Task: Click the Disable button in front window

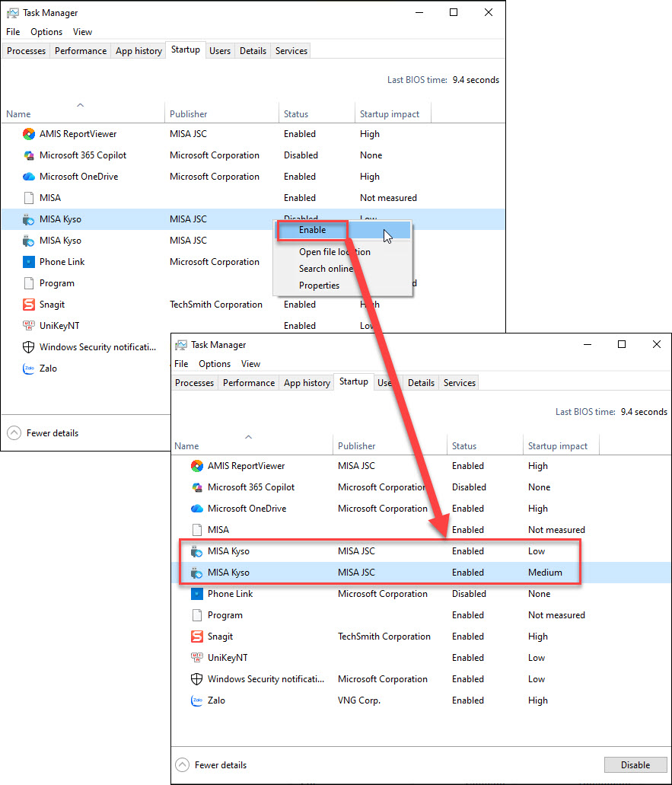Action: (635, 765)
